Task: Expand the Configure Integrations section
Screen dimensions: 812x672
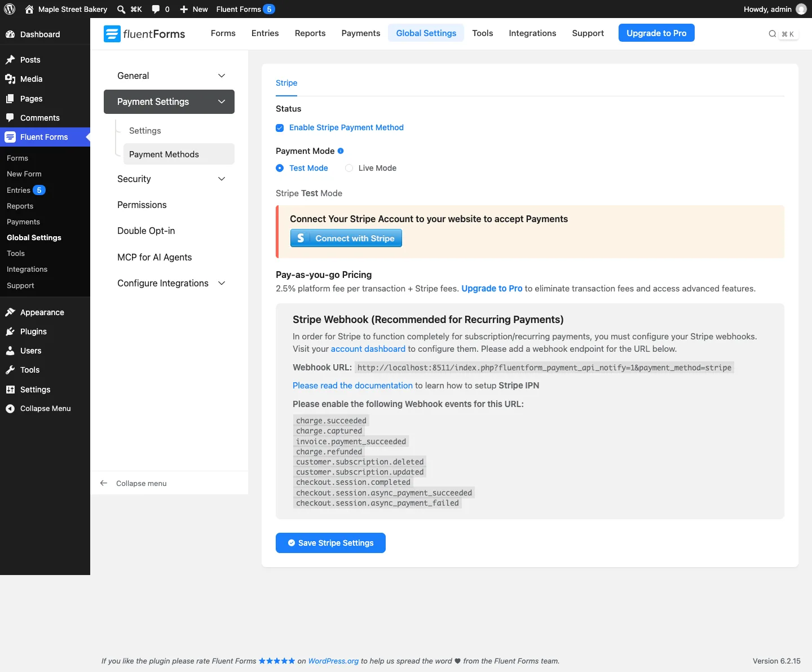Action: 169,283
